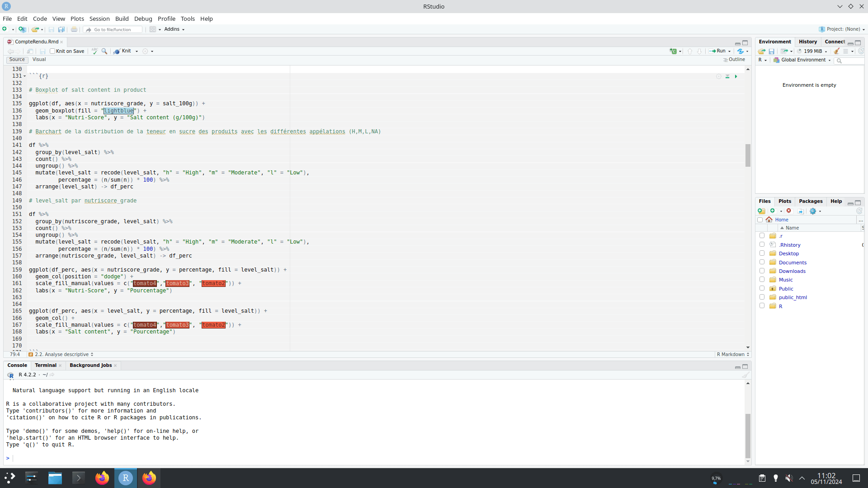Show document in new window icon

30,52
